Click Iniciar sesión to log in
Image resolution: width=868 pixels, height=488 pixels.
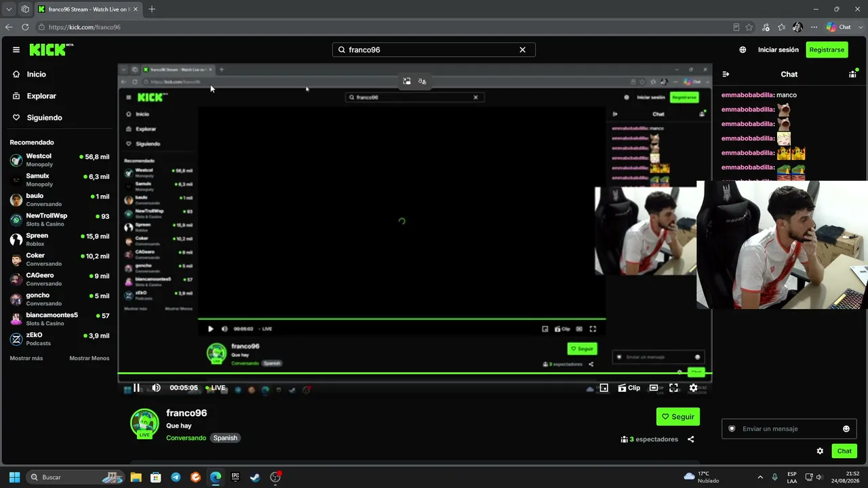(778, 49)
